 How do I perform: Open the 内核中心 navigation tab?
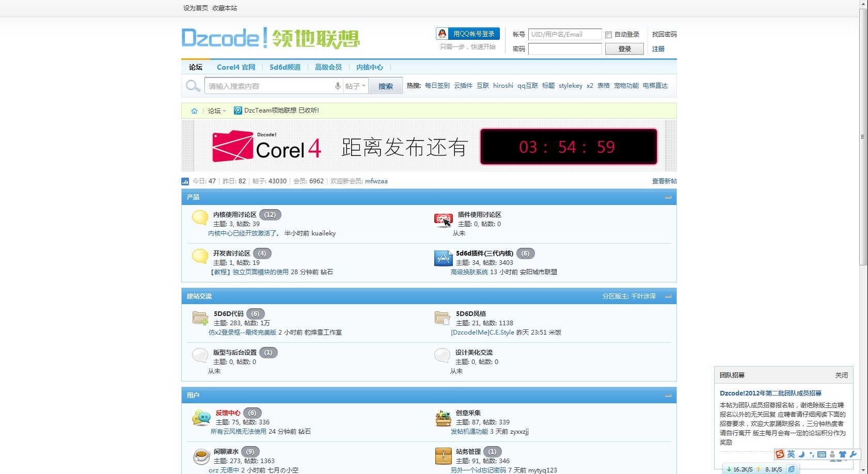click(370, 67)
